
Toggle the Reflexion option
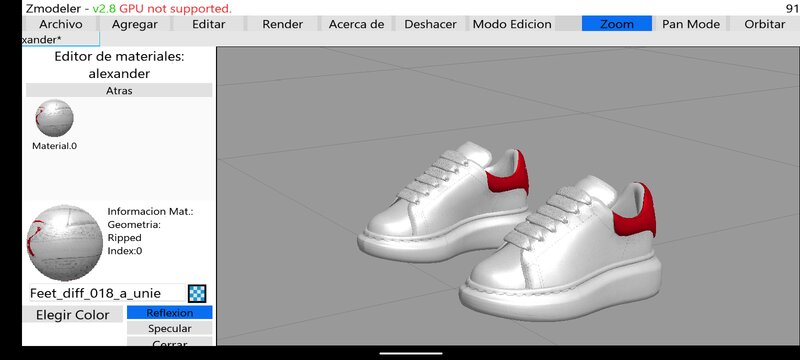pos(169,313)
